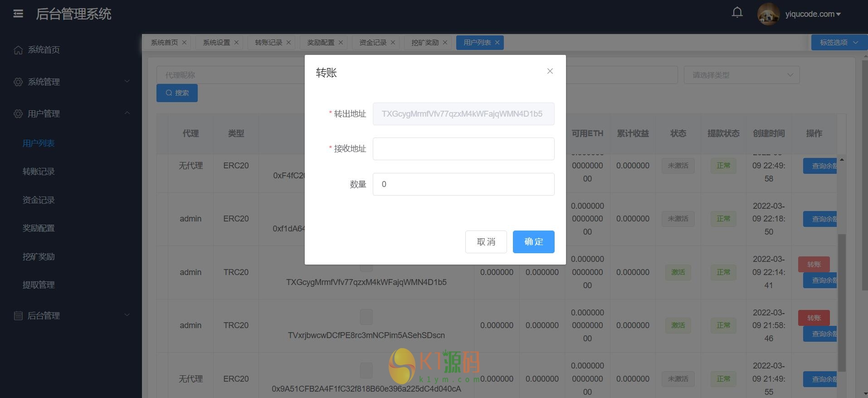
Task: Expand the 系统管理 sidebar menu
Action: pos(127,82)
